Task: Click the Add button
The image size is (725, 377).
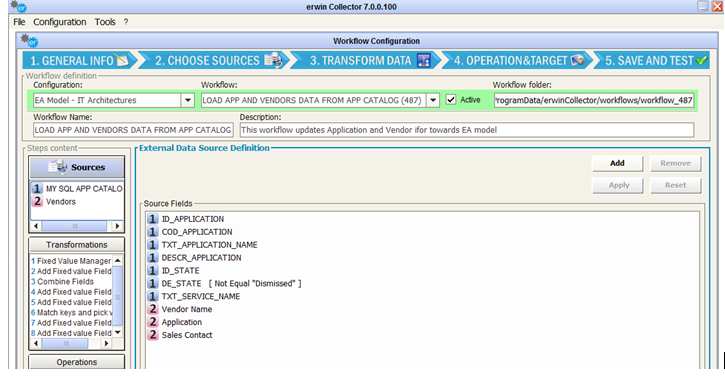Action: point(617,163)
